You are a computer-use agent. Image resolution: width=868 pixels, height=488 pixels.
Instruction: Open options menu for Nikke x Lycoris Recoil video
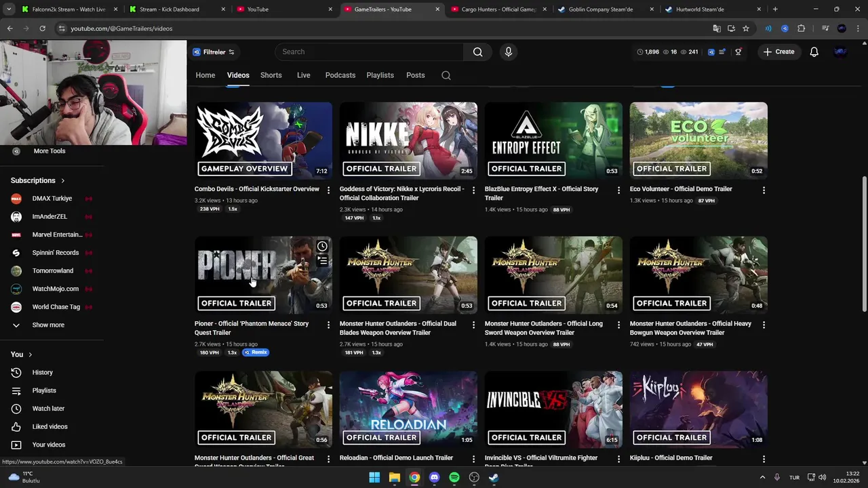pos(473,190)
